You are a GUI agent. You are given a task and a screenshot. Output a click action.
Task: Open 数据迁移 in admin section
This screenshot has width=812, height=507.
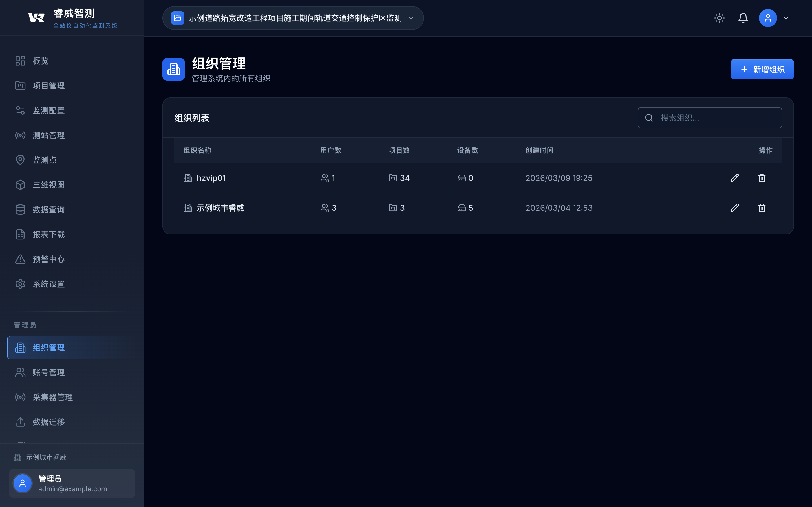click(x=49, y=422)
